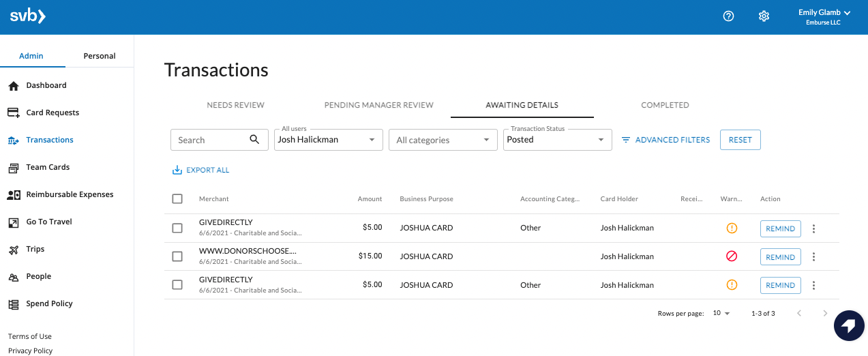Open the Needs Review tab

tap(236, 105)
